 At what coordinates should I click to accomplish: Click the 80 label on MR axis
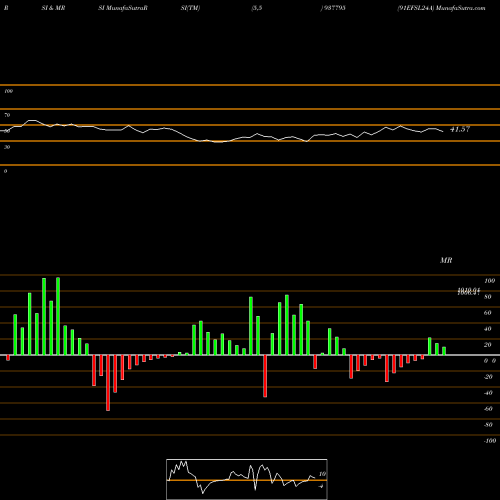(x=488, y=297)
